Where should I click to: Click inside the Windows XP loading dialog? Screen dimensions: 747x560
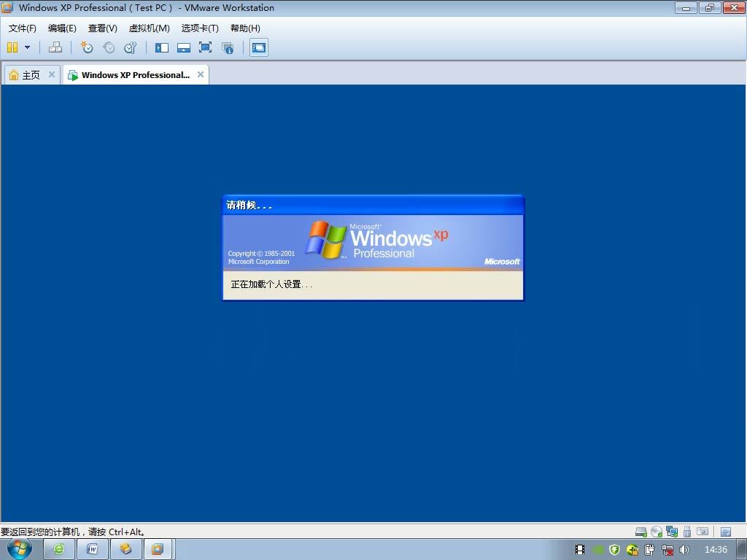[373, 248]
